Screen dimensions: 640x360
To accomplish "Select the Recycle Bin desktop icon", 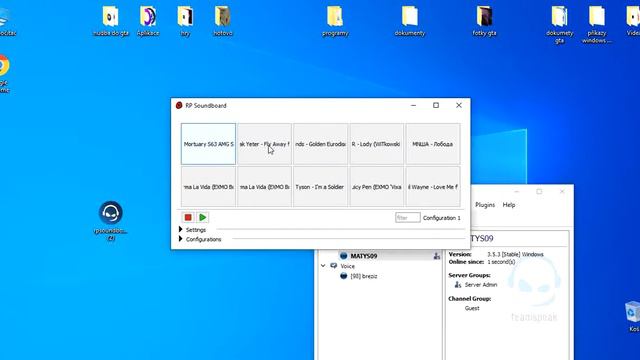I will point(632,316).
